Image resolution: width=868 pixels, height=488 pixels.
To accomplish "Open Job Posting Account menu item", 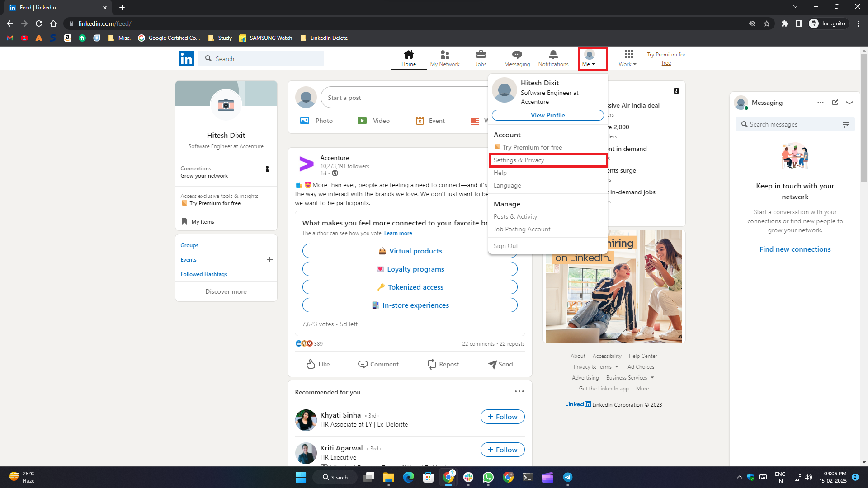I will [522, 229].
